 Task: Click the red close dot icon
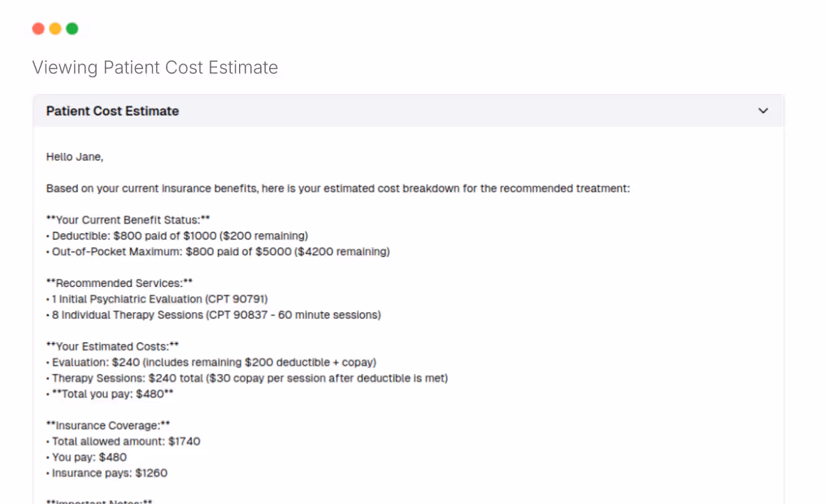click(x=38, y=28)
